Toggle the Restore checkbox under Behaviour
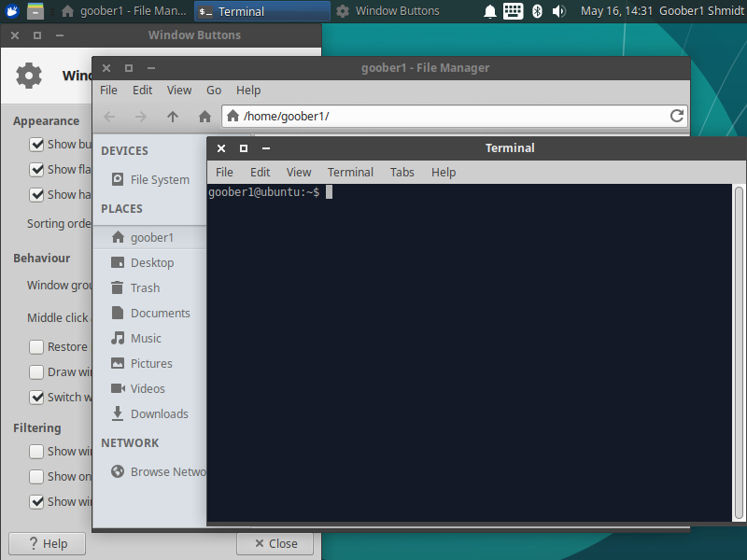The height and width of the screenshot is (560, 747). [37, 347]
